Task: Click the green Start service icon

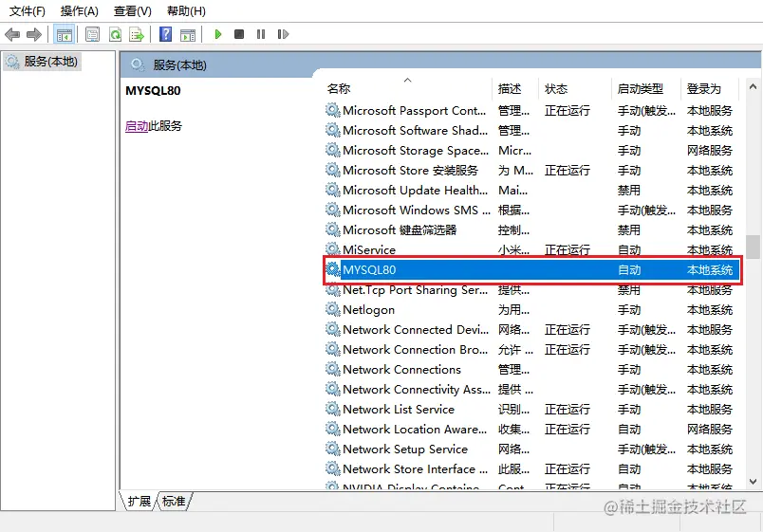Action: point(218,34)
